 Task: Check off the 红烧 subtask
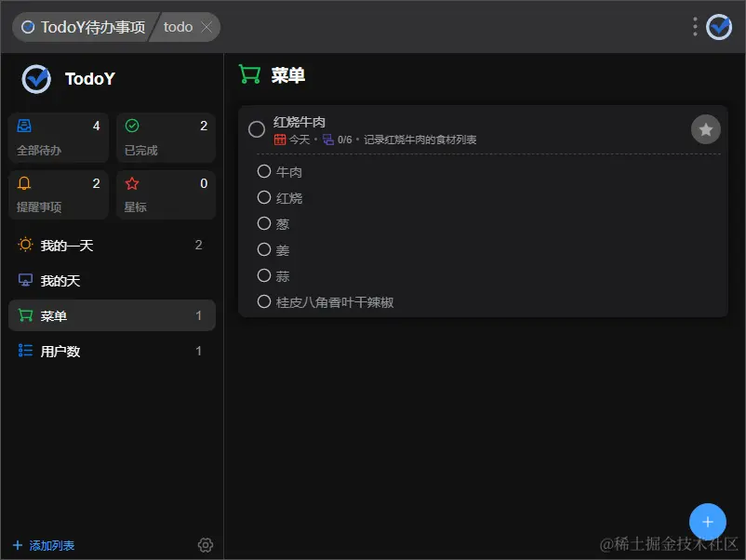coord(263,197)
